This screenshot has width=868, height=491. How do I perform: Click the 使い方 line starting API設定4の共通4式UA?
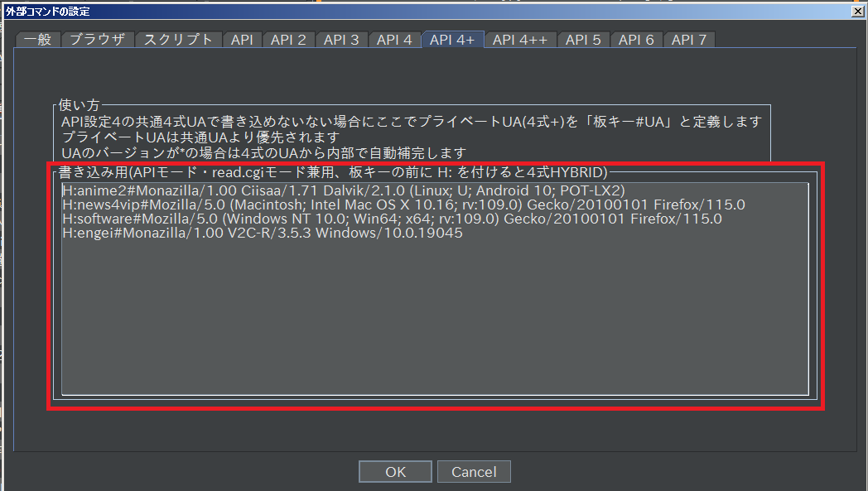(x=412, y=122)
